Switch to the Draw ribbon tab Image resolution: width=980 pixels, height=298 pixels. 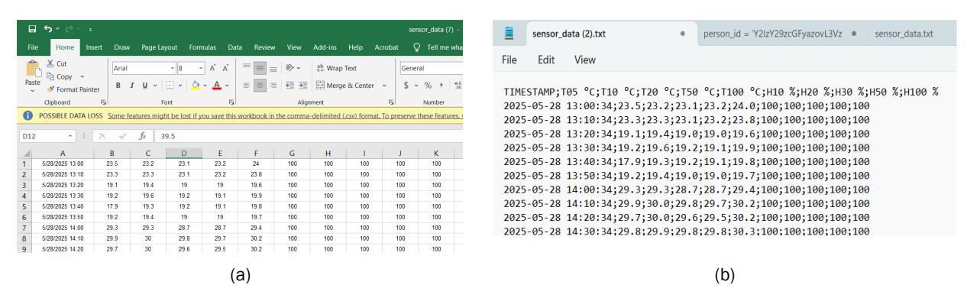pyautogui.click(x=122, y=47)
